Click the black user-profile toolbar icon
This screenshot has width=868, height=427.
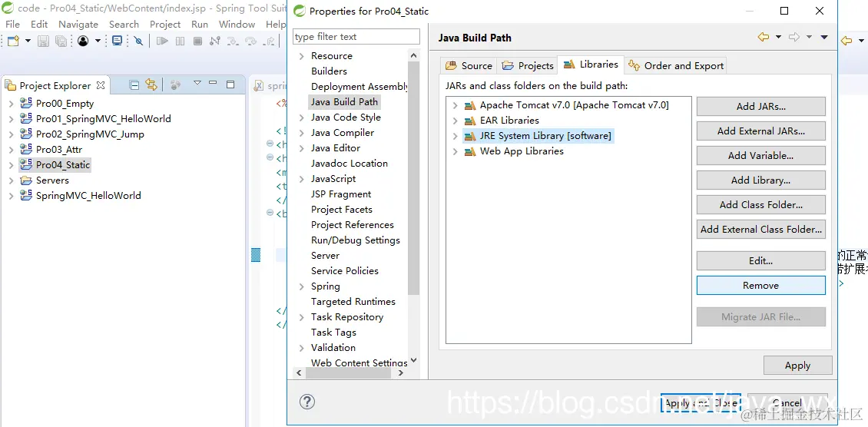tap(83, 41)
